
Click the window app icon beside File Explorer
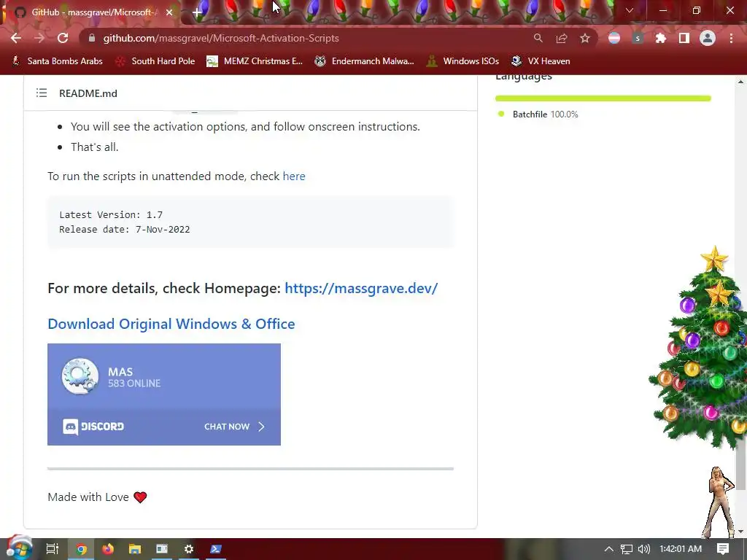pos(162,549)
